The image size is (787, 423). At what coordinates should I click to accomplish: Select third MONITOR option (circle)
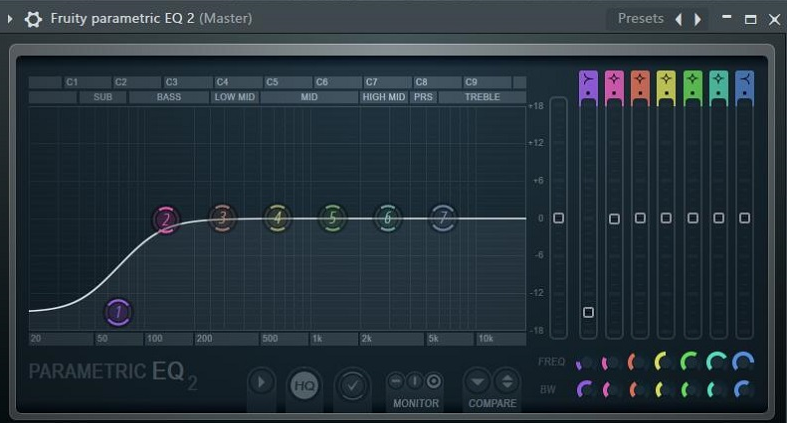click(434, 382)
